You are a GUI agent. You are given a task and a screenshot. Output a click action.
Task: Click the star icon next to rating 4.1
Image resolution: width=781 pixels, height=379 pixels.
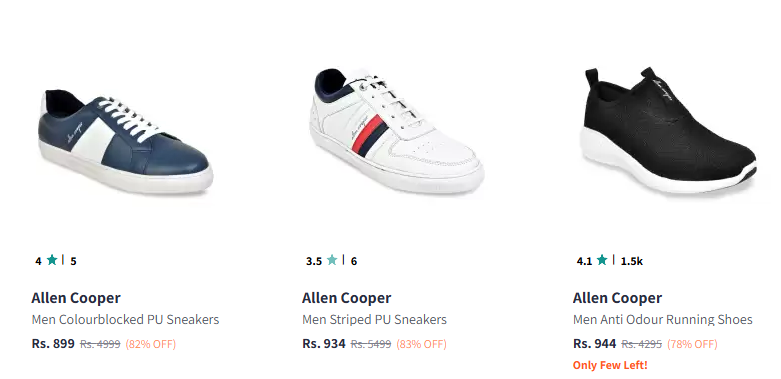tap(602, 260)
